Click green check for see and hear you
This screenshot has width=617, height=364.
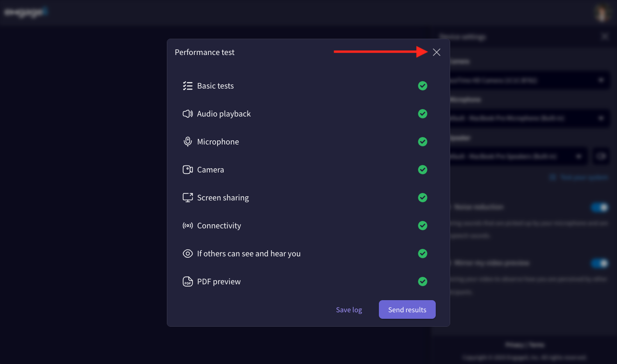pos(423,254)
